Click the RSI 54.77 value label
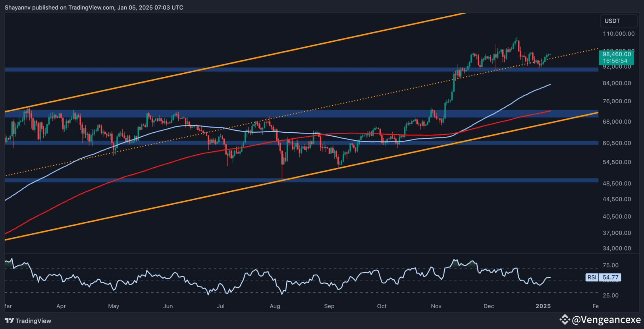644x329 pixels. point(603,277)
